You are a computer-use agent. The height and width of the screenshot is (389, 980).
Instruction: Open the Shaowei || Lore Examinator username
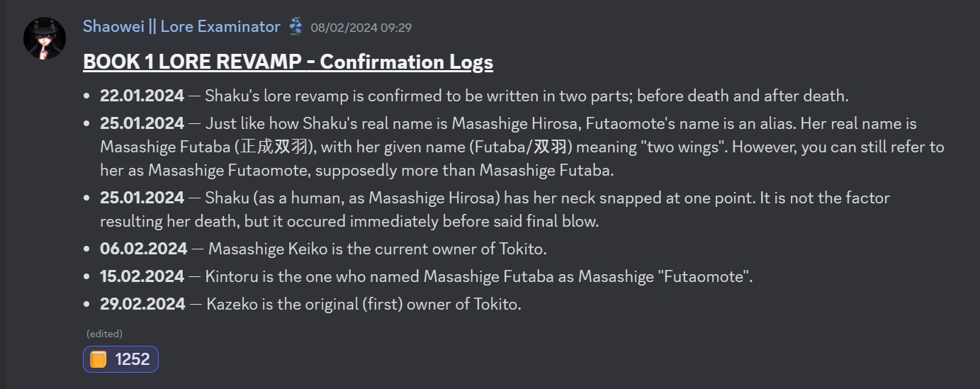pos(181,27)
